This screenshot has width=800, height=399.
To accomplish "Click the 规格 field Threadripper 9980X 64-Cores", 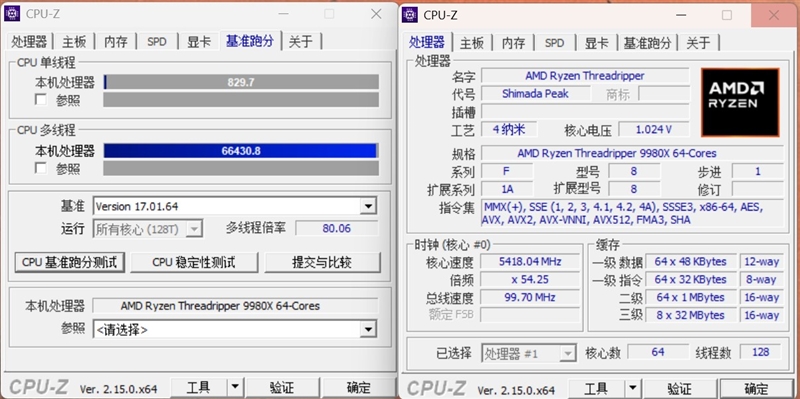I will (632, 153).
